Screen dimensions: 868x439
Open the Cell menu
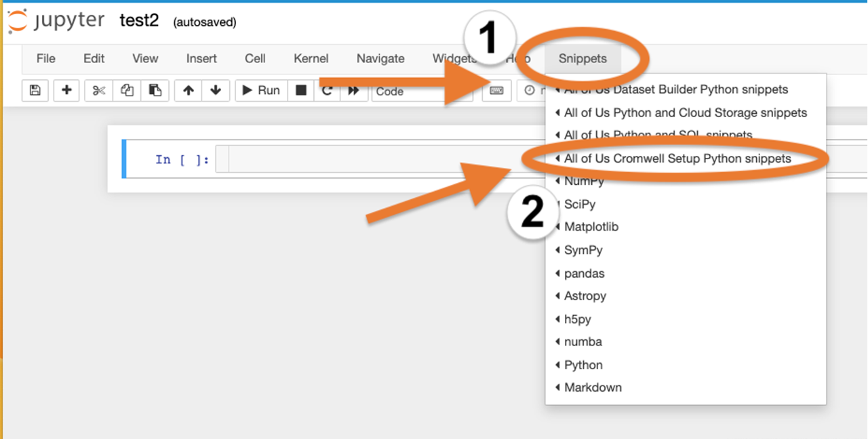255,58
